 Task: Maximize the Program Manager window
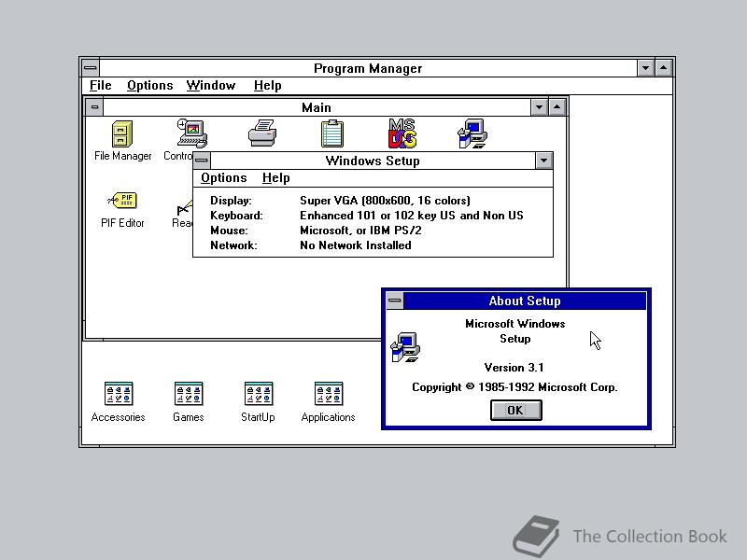[x=664, y=68]
